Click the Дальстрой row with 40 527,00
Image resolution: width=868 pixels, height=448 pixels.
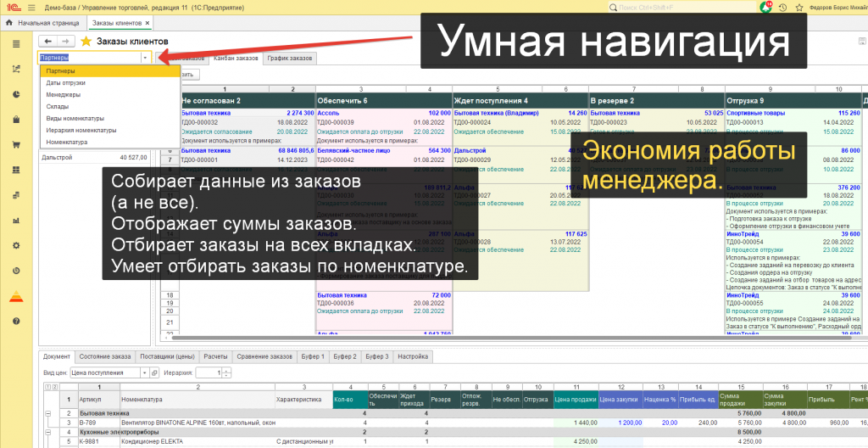pos(95,158)
